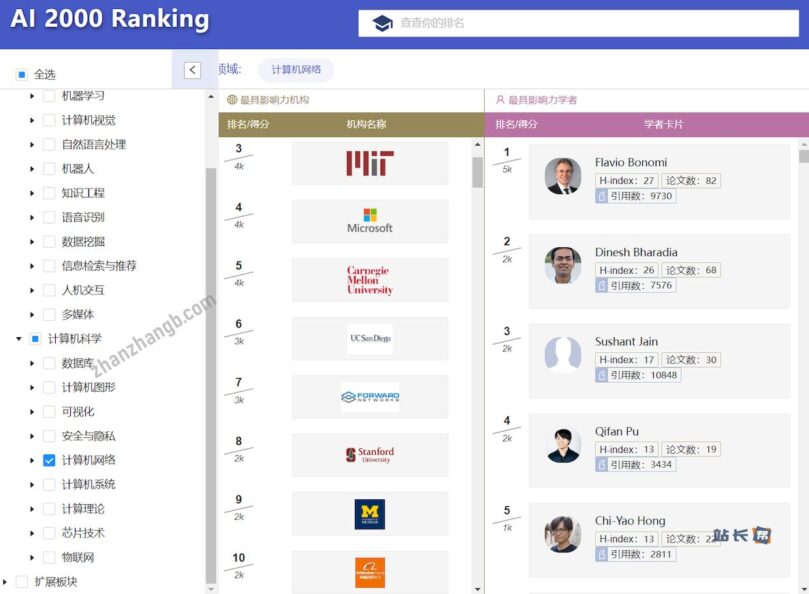
Task: Open the Forward Networks logo card
Action: (370, 397)
